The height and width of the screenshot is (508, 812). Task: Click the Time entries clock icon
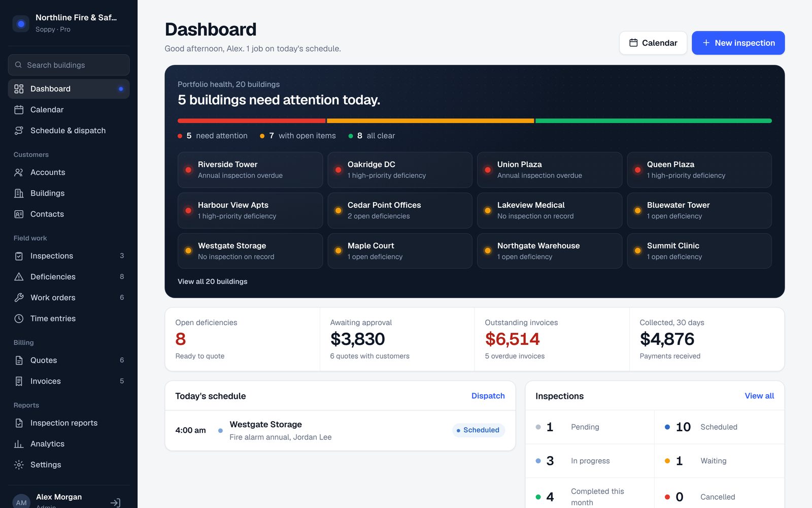(x=19, y=319)
